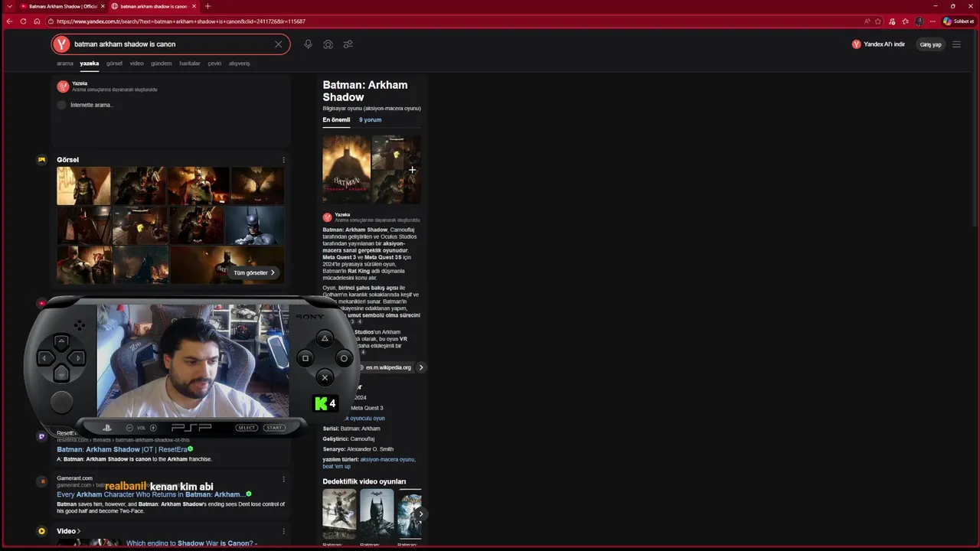Open Arkham Origins game cover thumbnail
Viewport: 980px width, 551px height.
click(x=377, y=514)
